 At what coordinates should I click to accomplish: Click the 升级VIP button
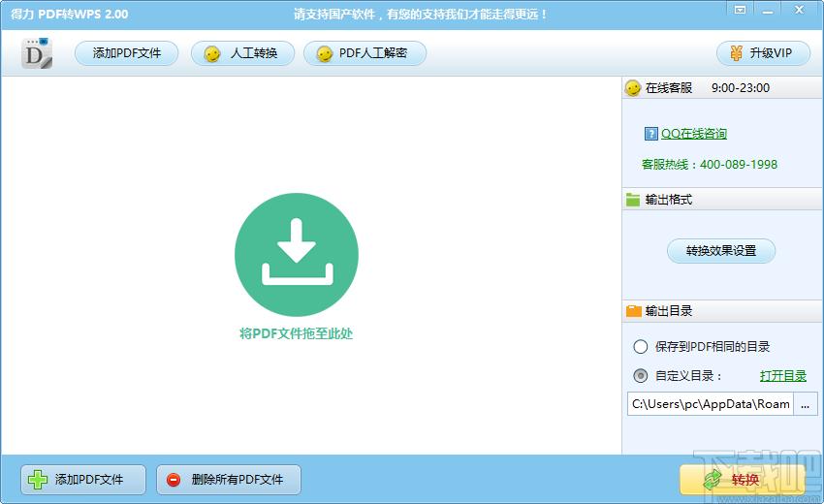pos(763,53)
